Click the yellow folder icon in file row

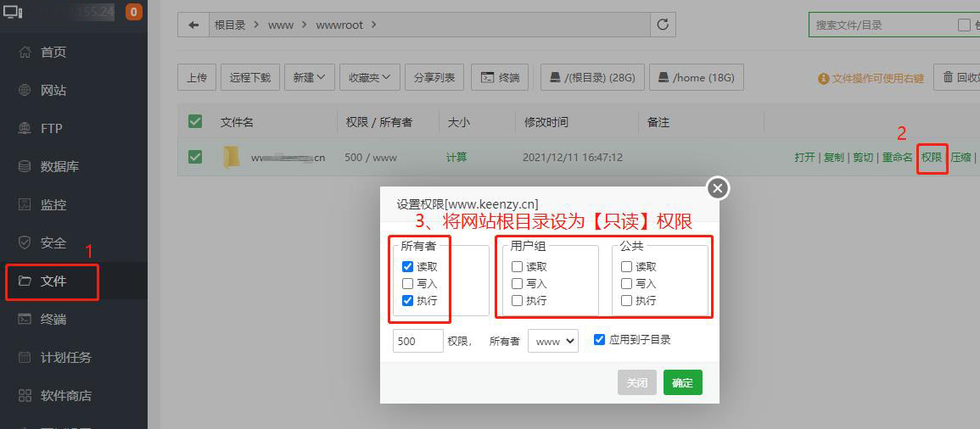tap(232, 157)
